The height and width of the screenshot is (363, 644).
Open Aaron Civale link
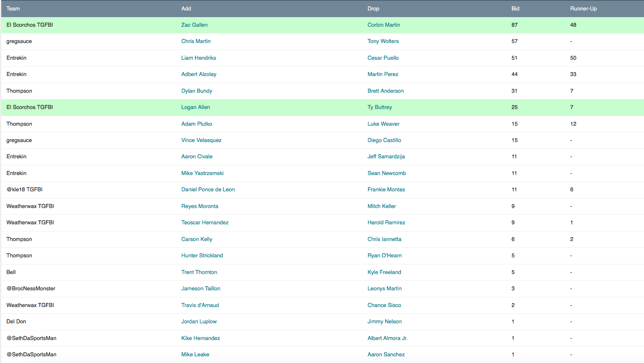[x=197, y=157]
